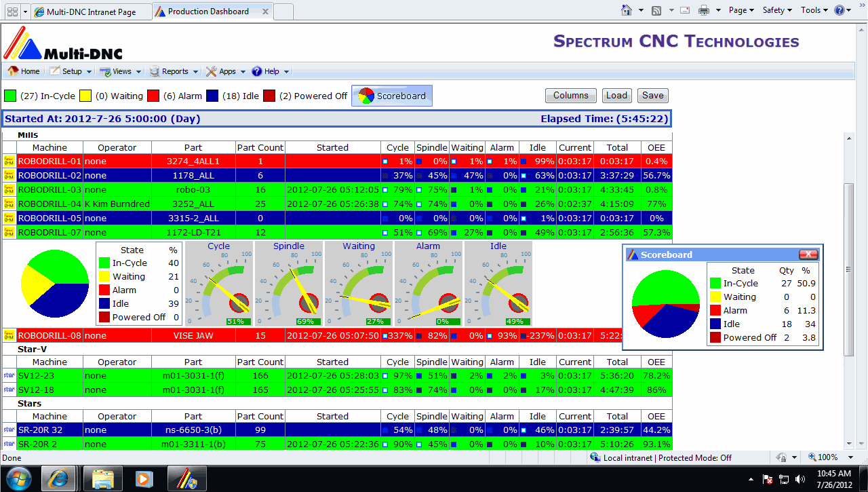Viewport: 868px width, 492px height.
Task: Open the Page menu
Action: tap(741, 10)
